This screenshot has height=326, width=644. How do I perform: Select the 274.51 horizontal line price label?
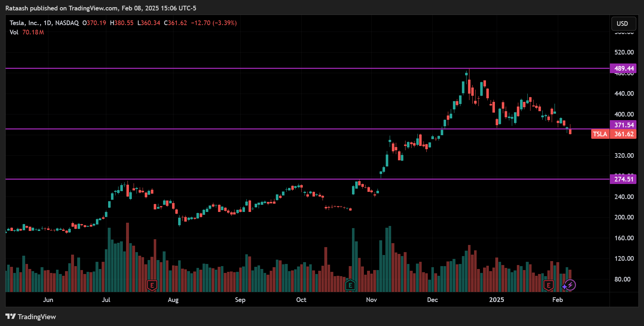623,179
